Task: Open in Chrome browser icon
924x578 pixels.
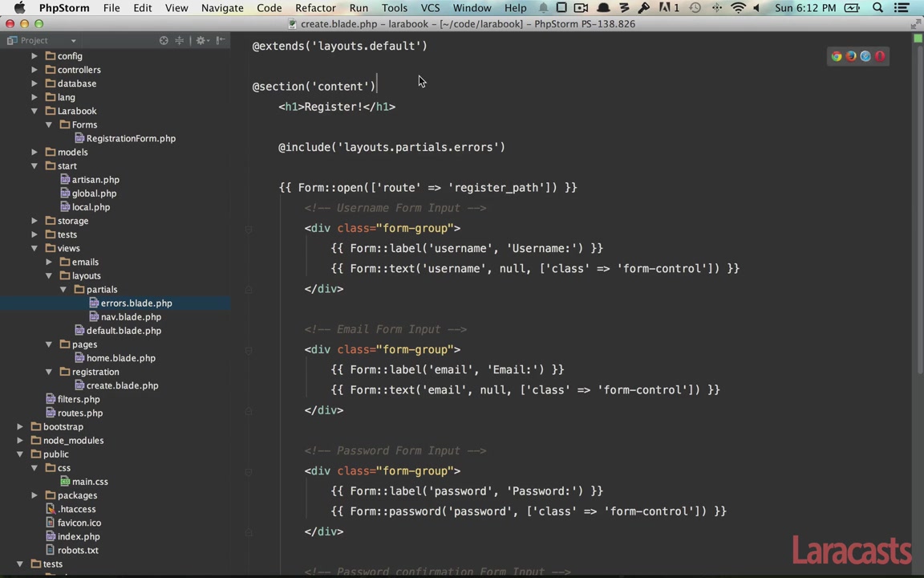Action: (837, 57)
